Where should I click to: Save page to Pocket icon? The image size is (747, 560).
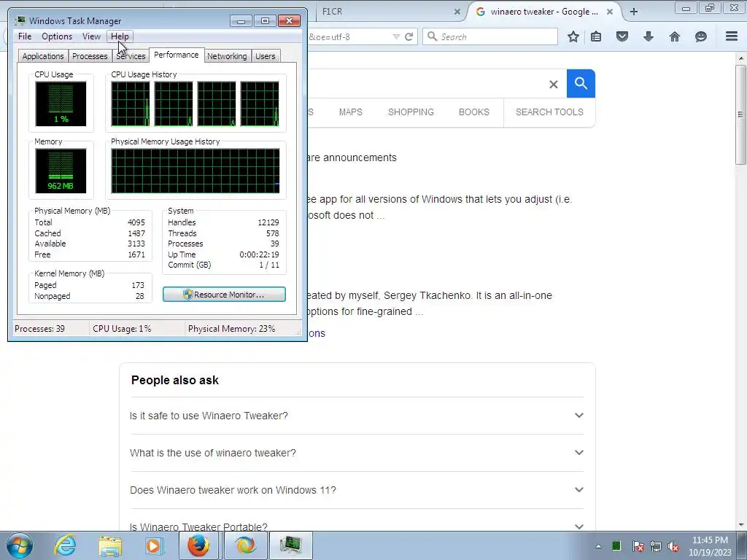[622, 36]
